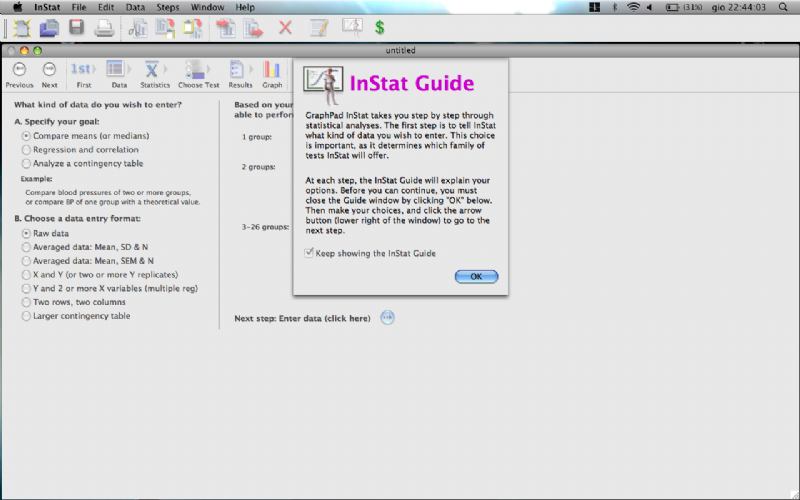Uncheck Keep showing the InStat Guide
Viewport: 800px width, 500px height.
click(x=309, y=253)
